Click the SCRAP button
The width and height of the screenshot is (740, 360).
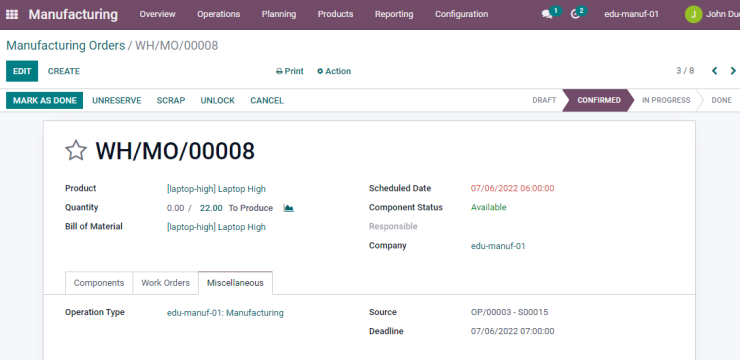point(171,100)
